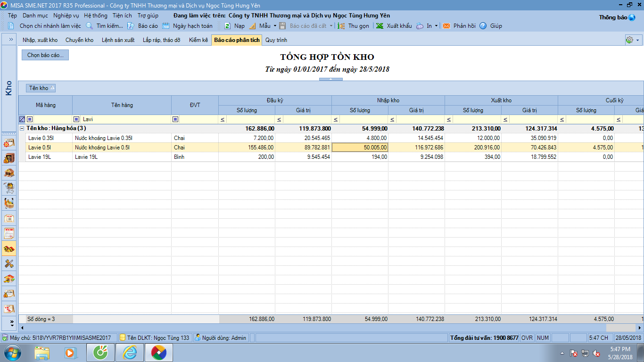Open the Danh mục menu
644x362 pixels.
click(x=35, y=16)
